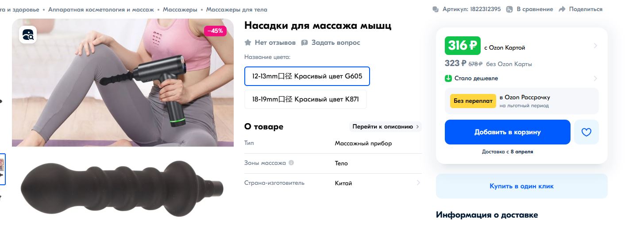Select color option 18-19mm Красивый цвет K871
This screenshot has width=644, height=226.
point(306,99)
